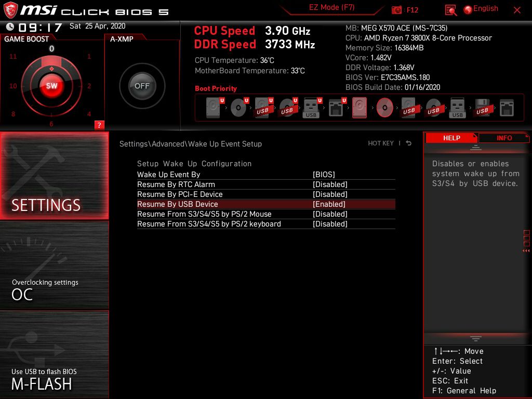Image resolution: width=532 pixels, height=399 pixels.
Task: Click the back arrow next to HOT KEY
Action: (409, 143)
